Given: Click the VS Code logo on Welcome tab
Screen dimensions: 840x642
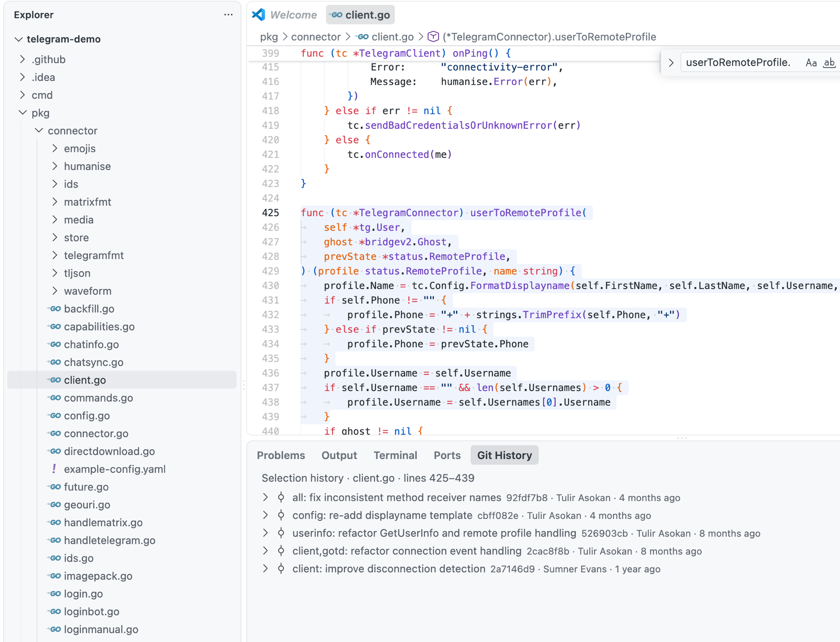Looking at the screenshot, I should coord(258,15).
